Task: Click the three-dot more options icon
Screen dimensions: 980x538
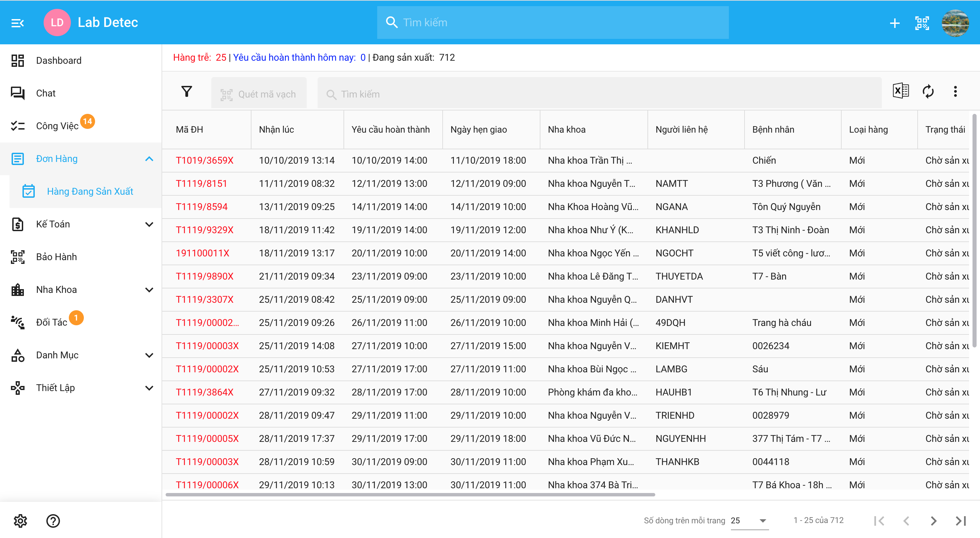Action: 955,93
